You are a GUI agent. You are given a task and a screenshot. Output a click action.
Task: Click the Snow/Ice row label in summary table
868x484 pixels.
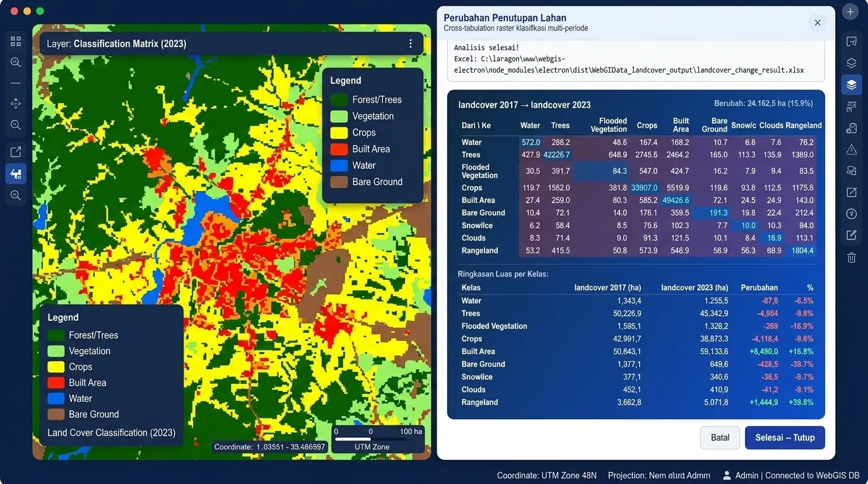[x=477, y=377]
